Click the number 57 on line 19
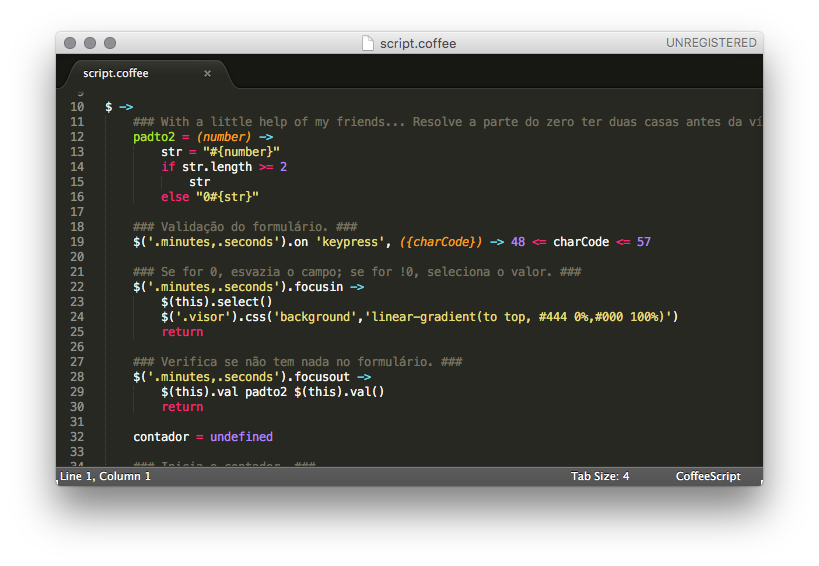 pyautogui.click(x=644, y=242)
